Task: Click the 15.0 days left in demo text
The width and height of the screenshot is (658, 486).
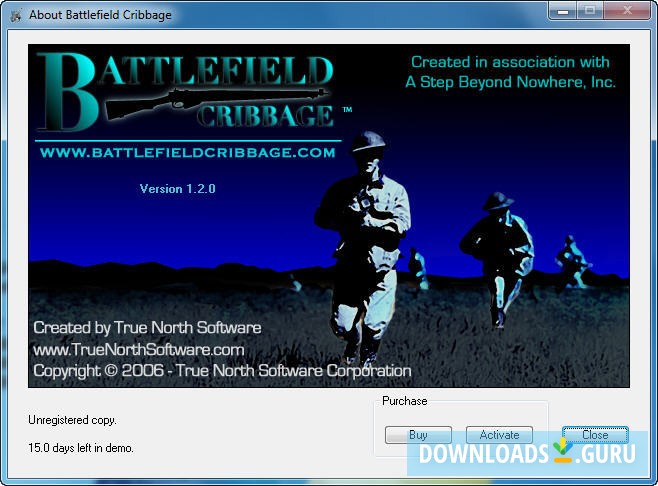Action: pyautogui.click(x=81, y=448)
